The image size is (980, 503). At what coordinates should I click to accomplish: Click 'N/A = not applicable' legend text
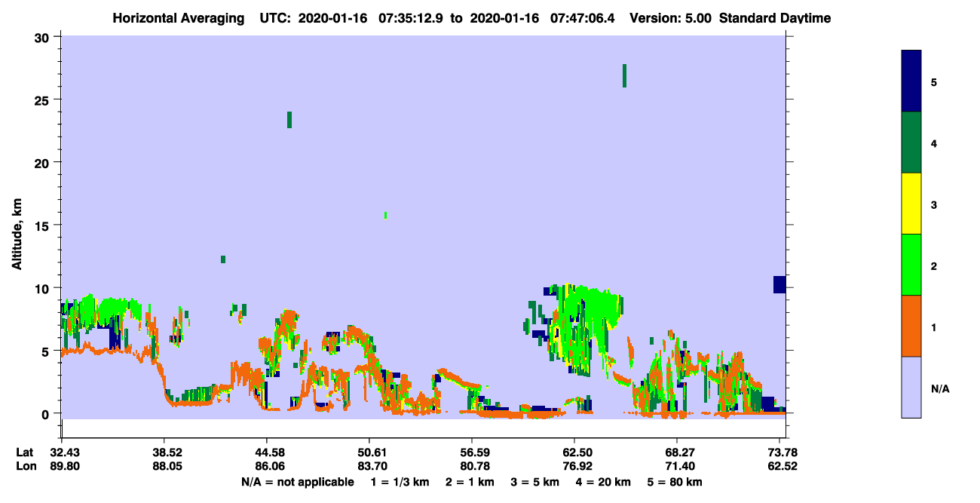(x=297, y=482)
